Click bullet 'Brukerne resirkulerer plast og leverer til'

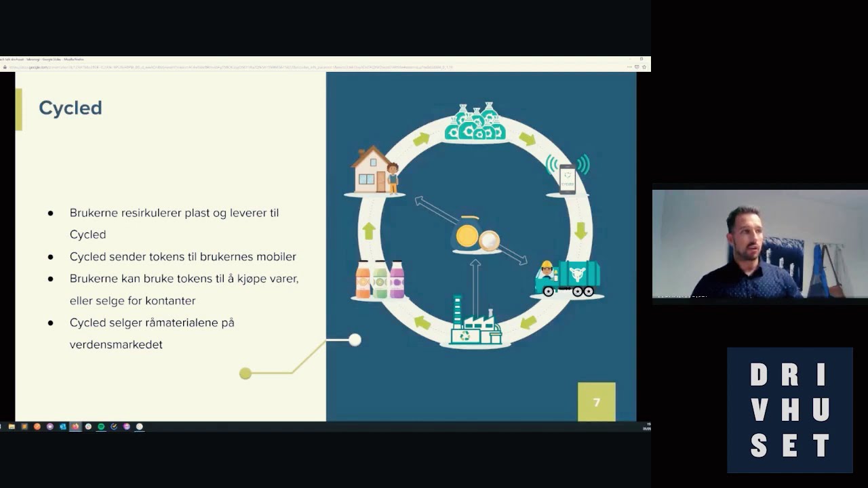pyautogui.click(x=174, y=213)
